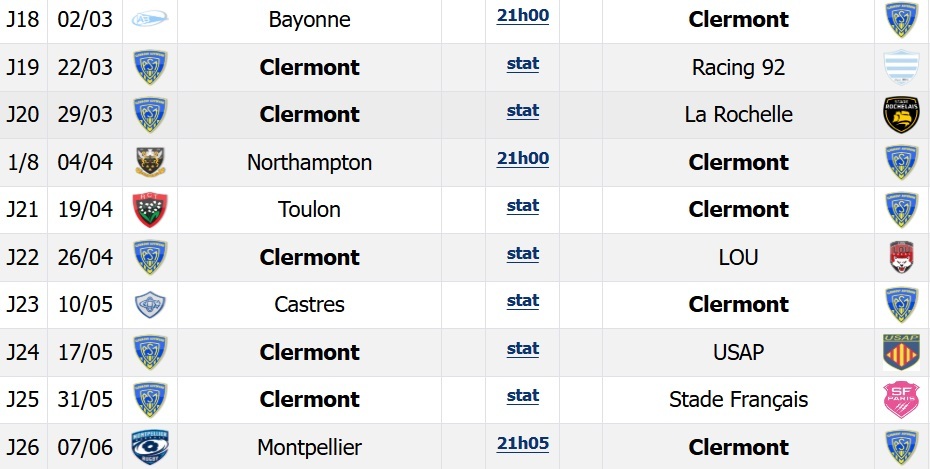Viewport: 930px width, 469px height.
Task: Click the Stade Français pink logo
Action: tap(901, 400)
